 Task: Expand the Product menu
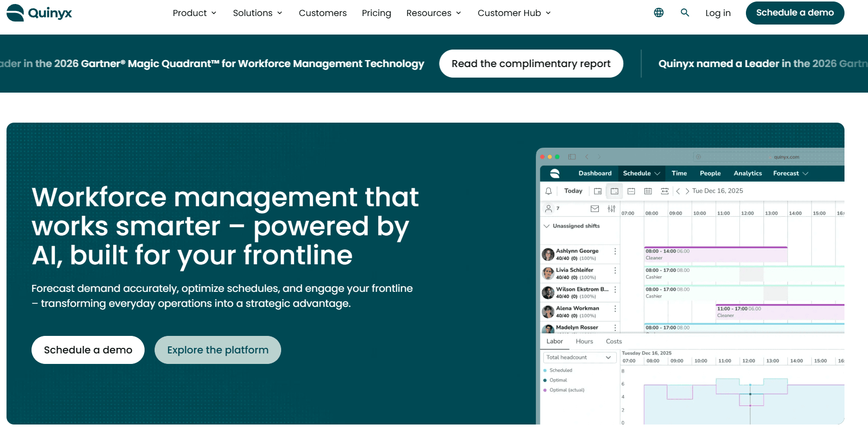tap(194, 13)
